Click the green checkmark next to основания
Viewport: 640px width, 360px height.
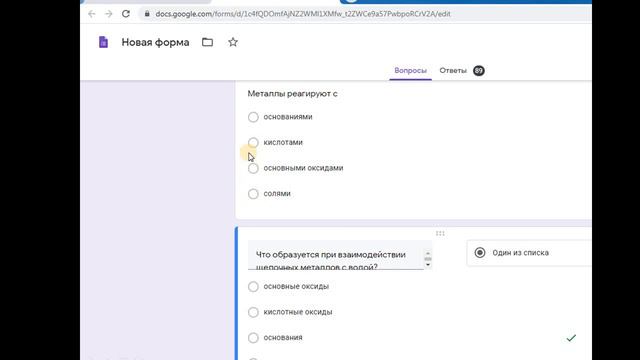(571, 338)
